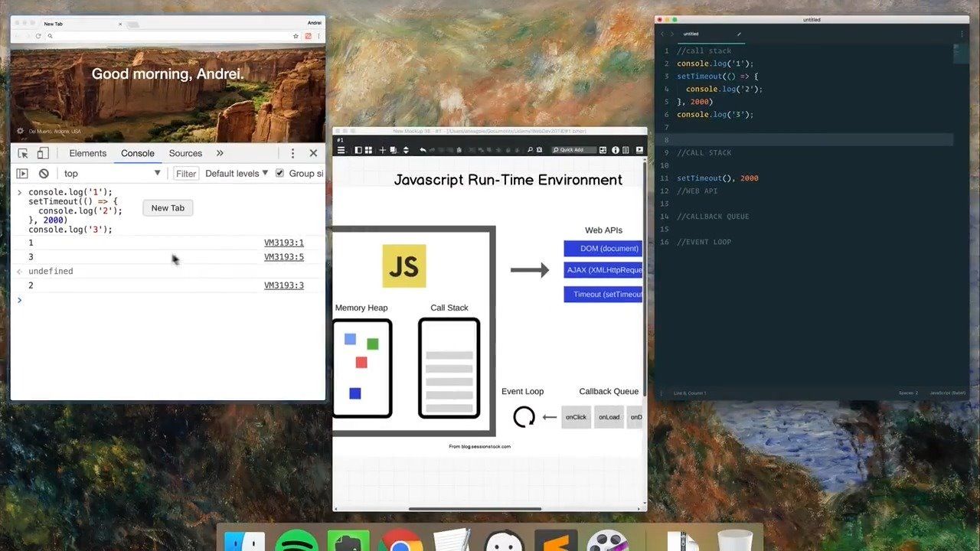Viewport: 980px width, 551px height.
Task: Click the AJAX (XMLHttpRequest) box in mockup
Action: click(603, 270)
